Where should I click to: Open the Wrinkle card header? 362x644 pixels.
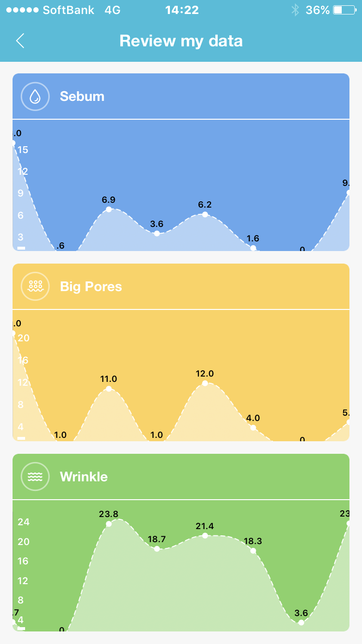tap(181, 476)
